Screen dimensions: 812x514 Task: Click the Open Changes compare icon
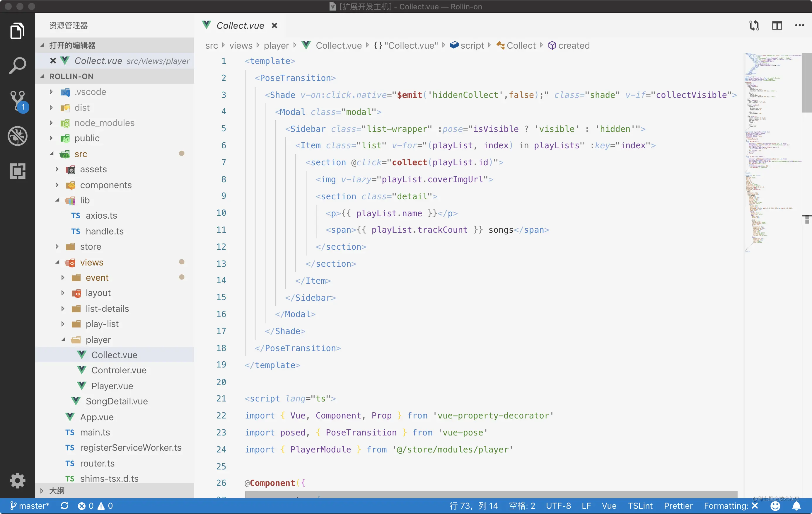pos(754,25)
